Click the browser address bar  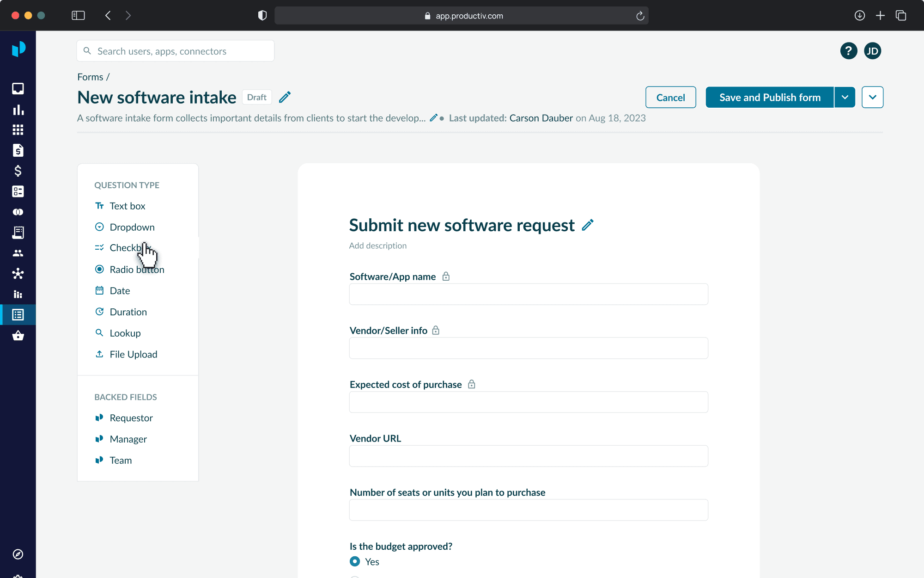[461, 16]
